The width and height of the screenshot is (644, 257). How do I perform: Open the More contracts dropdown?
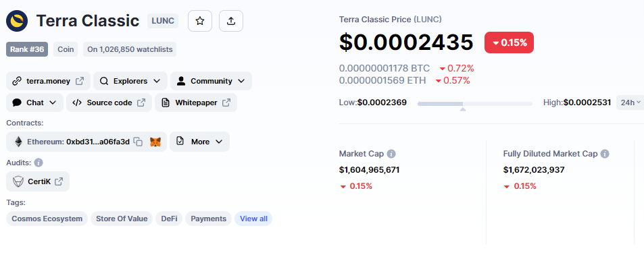(199, 142)
